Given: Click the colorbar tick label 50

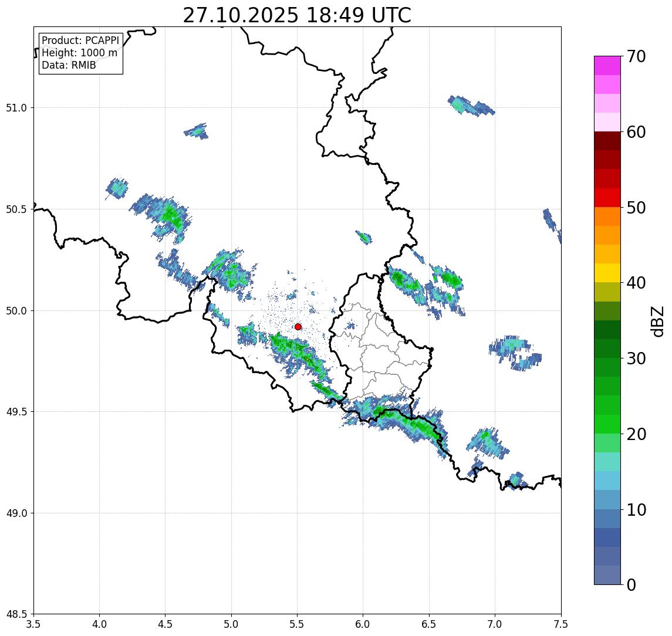Looking at the screenshot, I should [x=636, y=208].
